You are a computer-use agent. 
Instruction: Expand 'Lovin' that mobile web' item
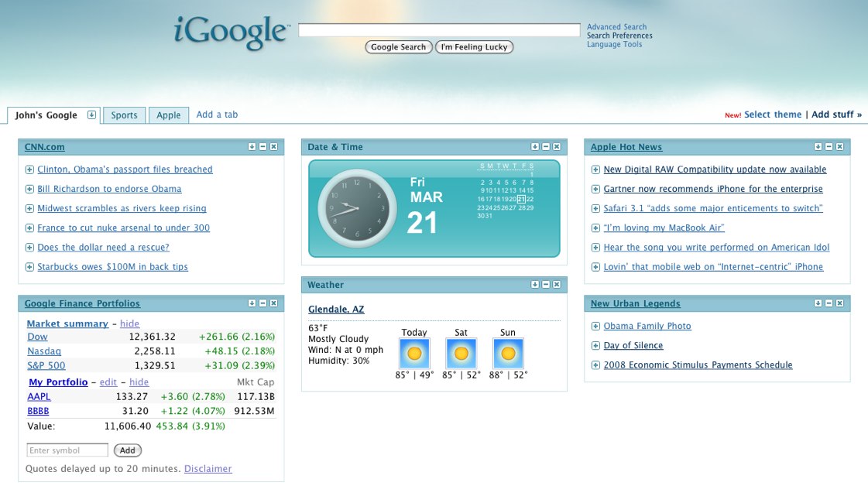[x=595, y=267]
